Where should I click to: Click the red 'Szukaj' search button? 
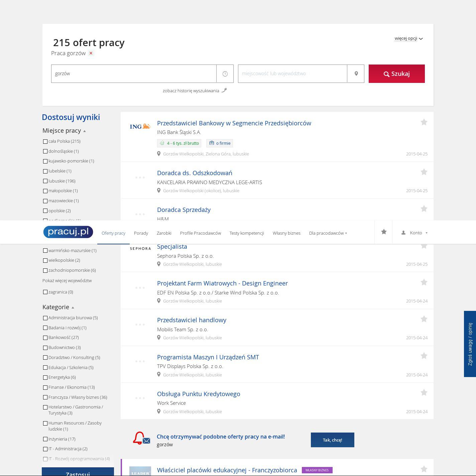coord(396,74)
